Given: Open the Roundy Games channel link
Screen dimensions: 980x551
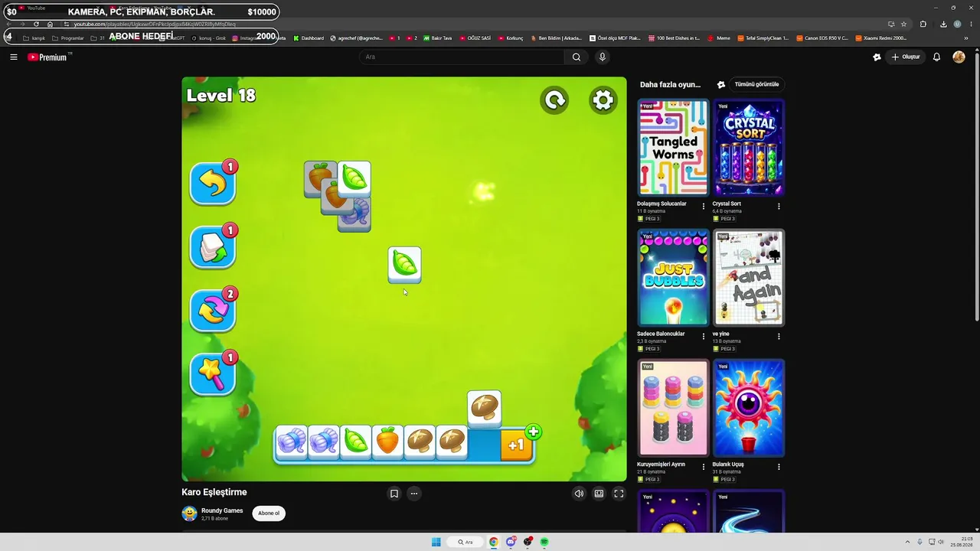Looking at the screenshot, I should tap(222, 510).
